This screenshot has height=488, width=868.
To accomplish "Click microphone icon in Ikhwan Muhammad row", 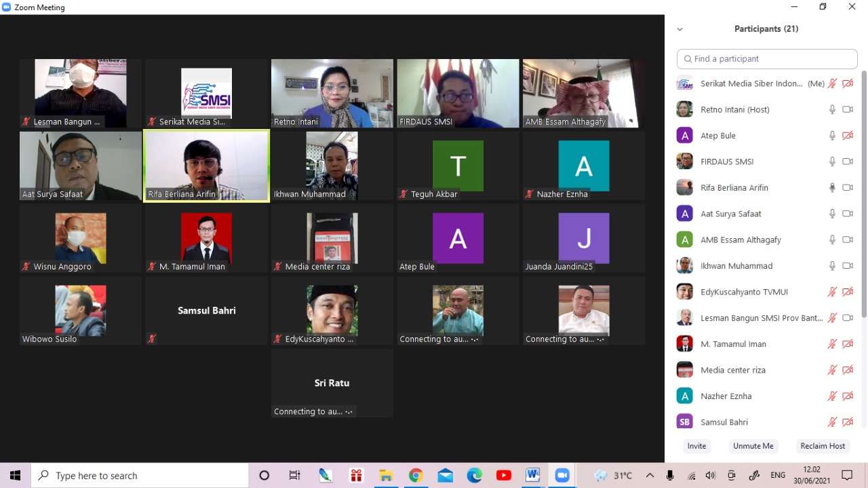I will [x=832, y=266].
